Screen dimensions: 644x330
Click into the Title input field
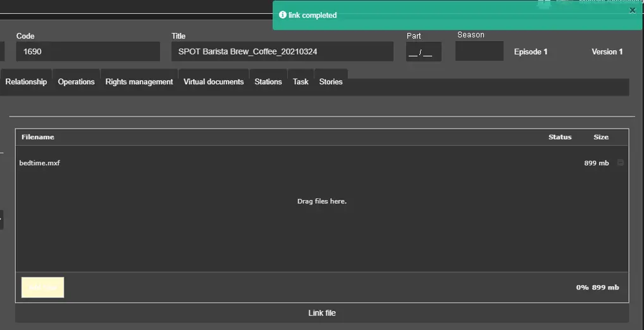[282, 52]
